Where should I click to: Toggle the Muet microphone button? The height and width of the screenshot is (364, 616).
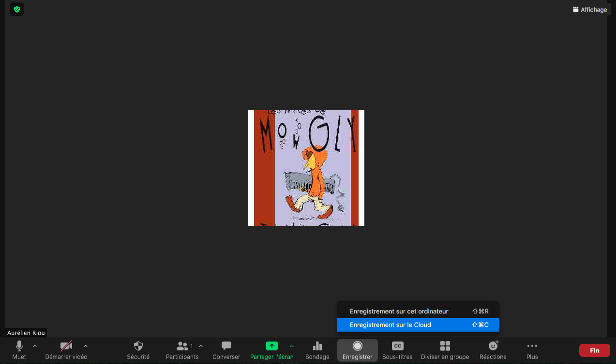pos(19,350)
